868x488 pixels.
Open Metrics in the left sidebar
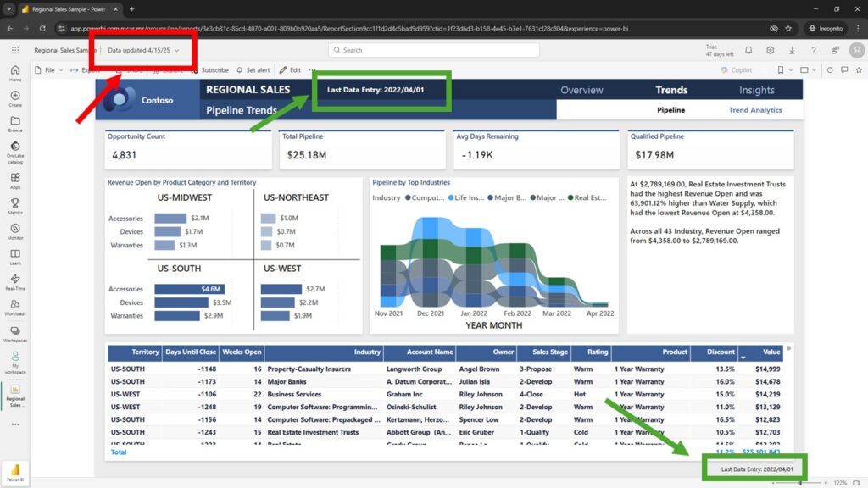(15, 207)
